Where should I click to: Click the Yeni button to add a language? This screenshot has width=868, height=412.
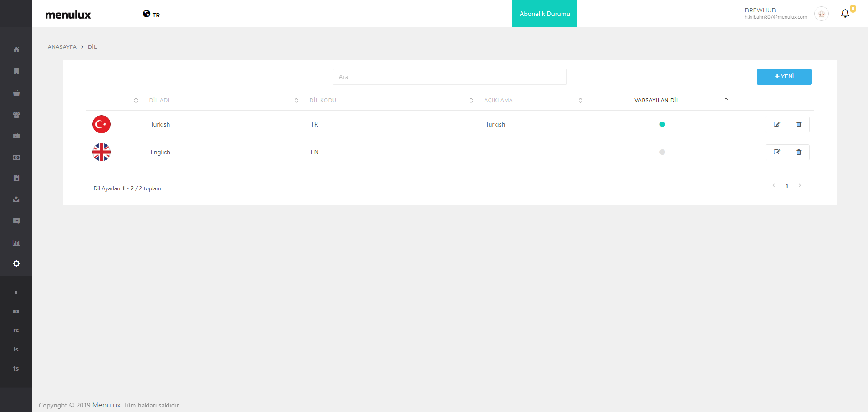[784, 76]
